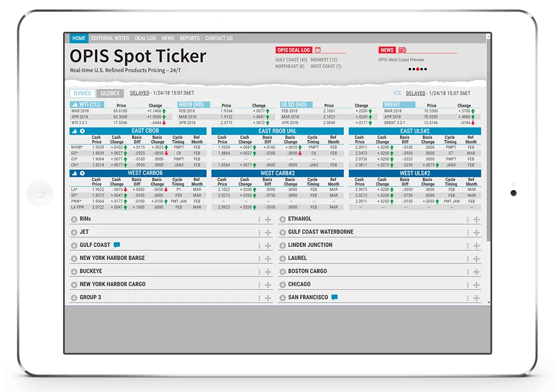The image size is (558, 392).
Task: Click move cross icon on JET row
Action: click(268, 233)
